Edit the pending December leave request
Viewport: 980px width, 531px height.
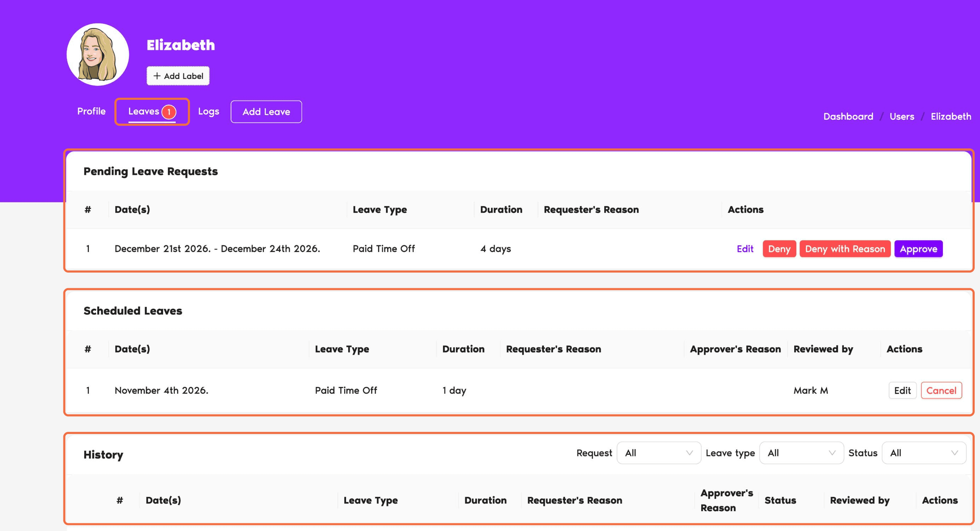pyautogui.click(x=745, y=249)
